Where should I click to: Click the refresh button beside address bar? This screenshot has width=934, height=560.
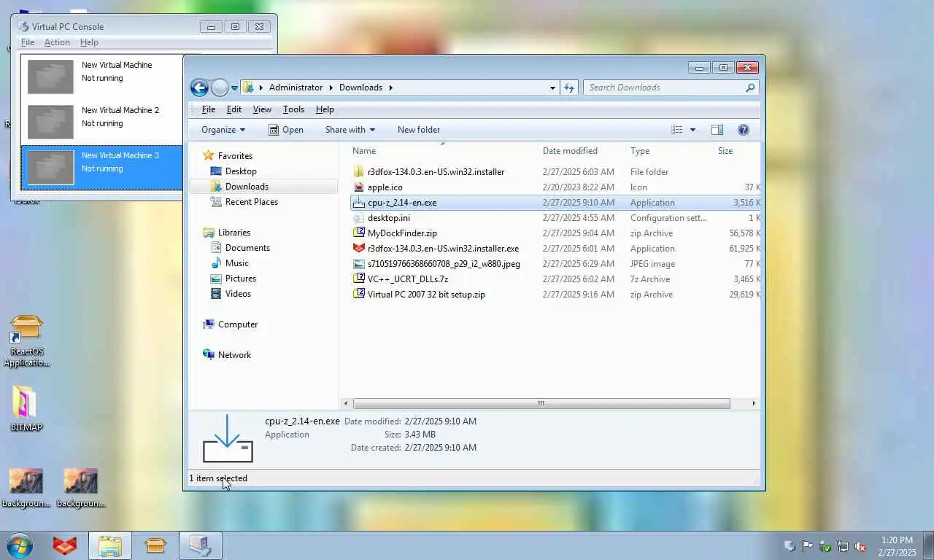coord(569,87)
